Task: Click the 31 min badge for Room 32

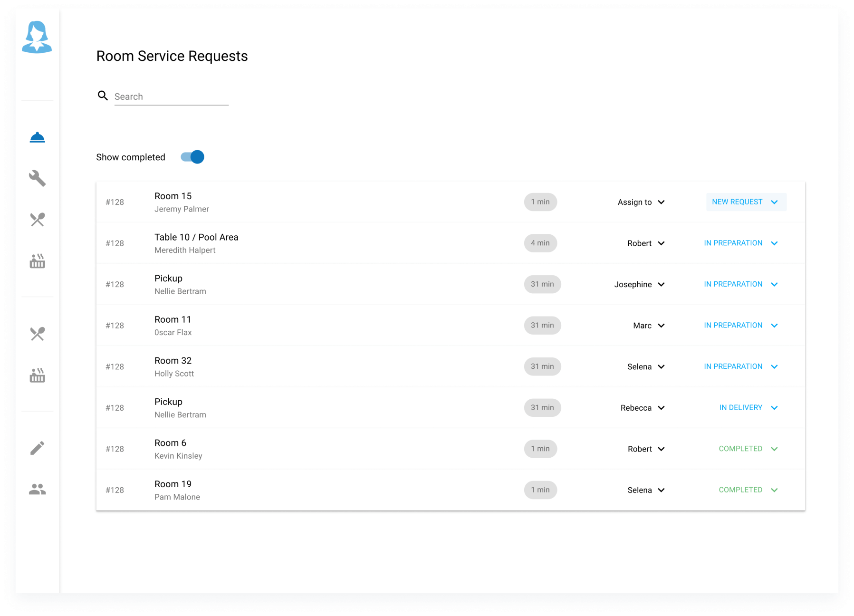Action: coord(542,366)
